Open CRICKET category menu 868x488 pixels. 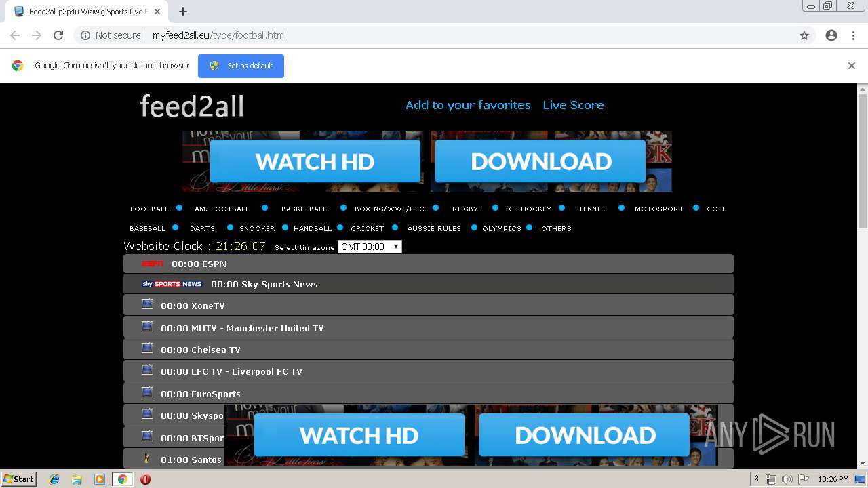coord(368,228)
